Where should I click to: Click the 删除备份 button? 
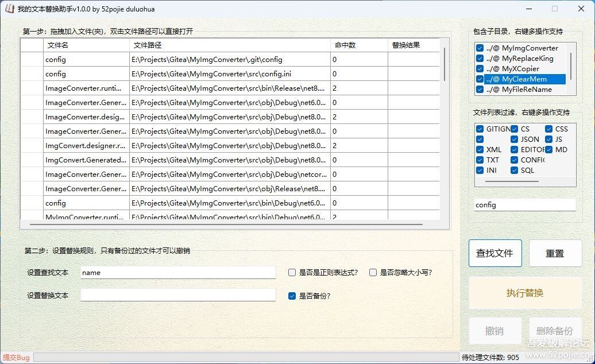555,331
